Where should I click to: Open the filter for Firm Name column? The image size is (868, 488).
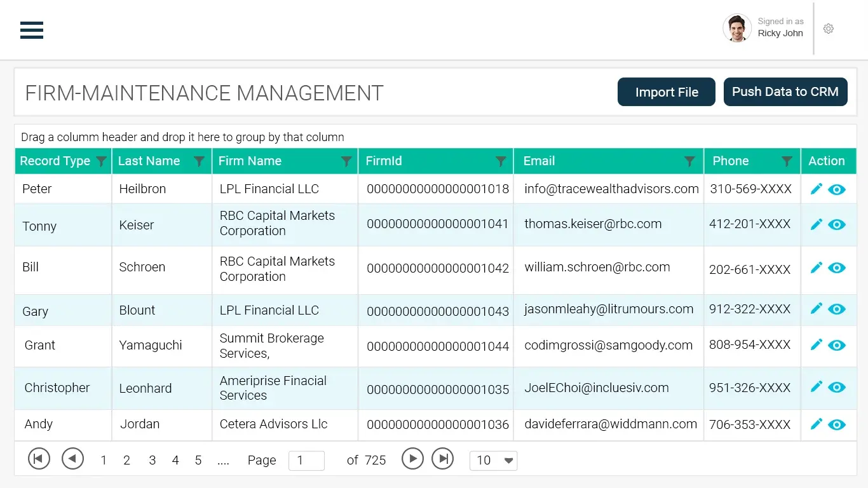pyautogui.click(x=346, y=161)
